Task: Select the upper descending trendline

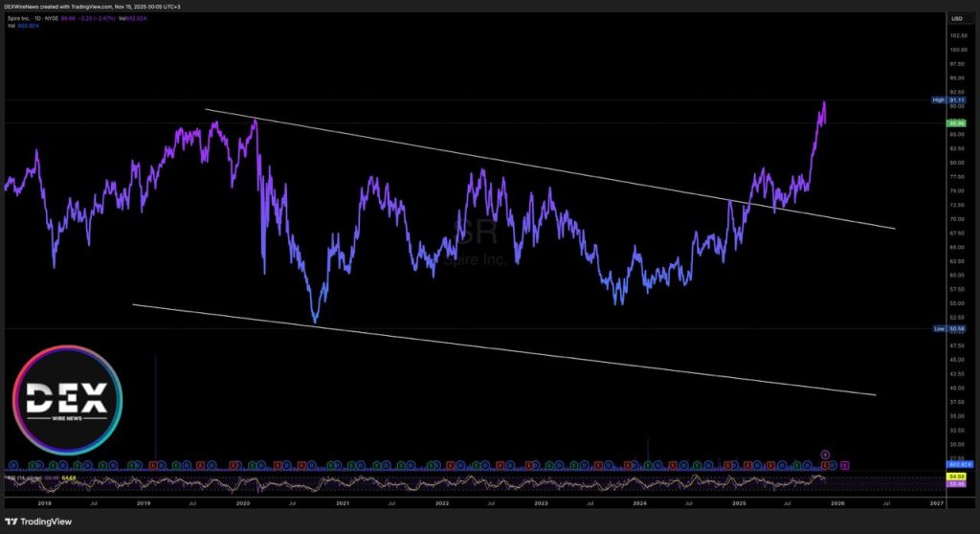Action: [550, 168]
